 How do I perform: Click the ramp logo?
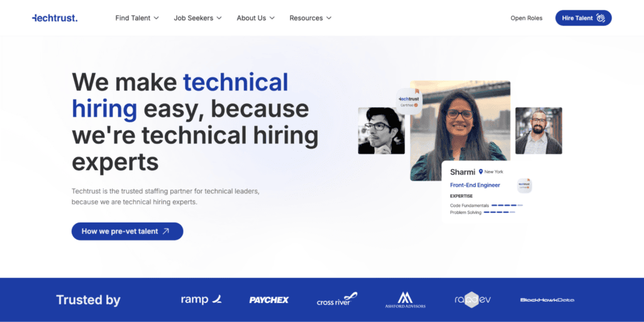coord(201,299)
